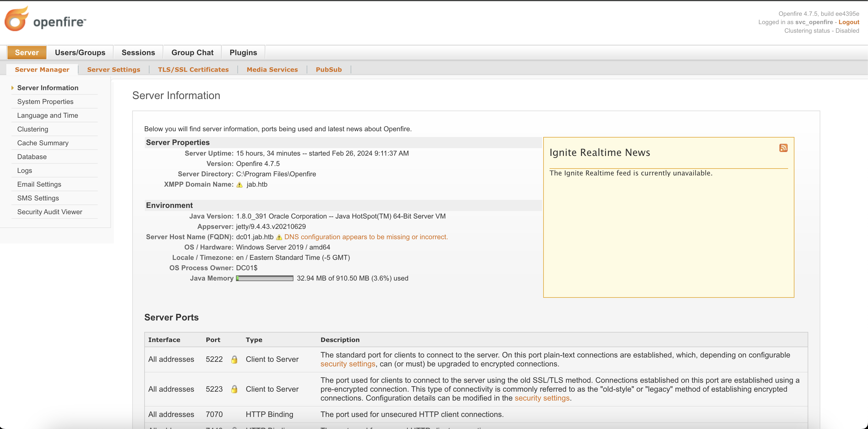The width and height of the screenshot is (868, 429).
Task: Click the Java Memory usage bar
Action: coord(264,279)
